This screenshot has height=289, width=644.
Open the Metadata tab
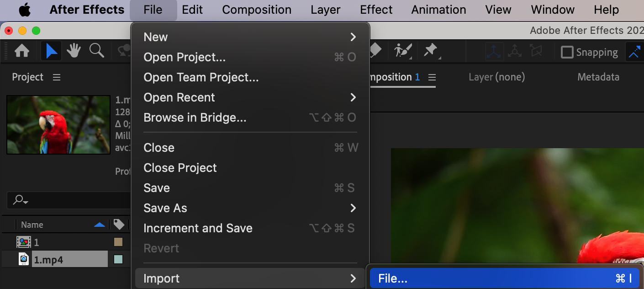[x=598, y=77]
